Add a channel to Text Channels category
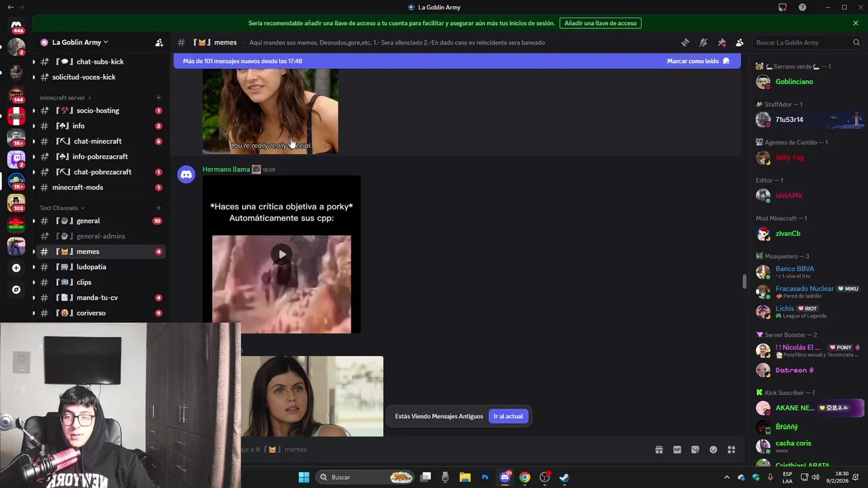This screenshot has height=488, width=868. coord(159,208)
